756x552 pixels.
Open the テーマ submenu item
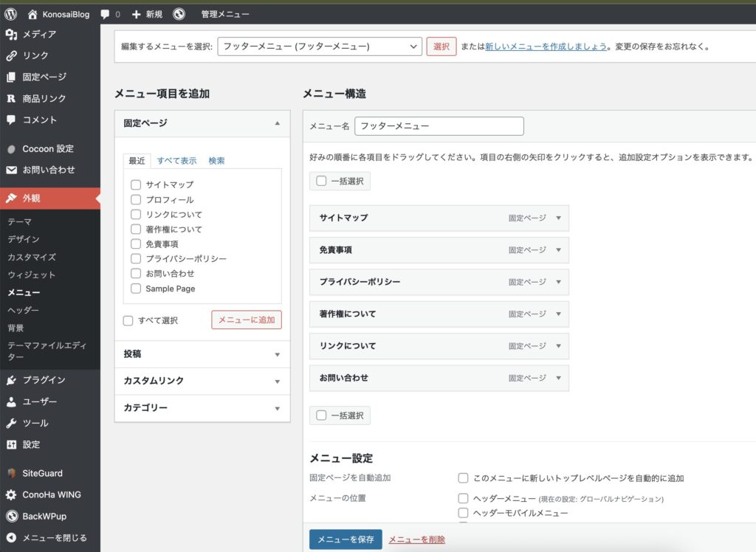(x=20, y=222)
